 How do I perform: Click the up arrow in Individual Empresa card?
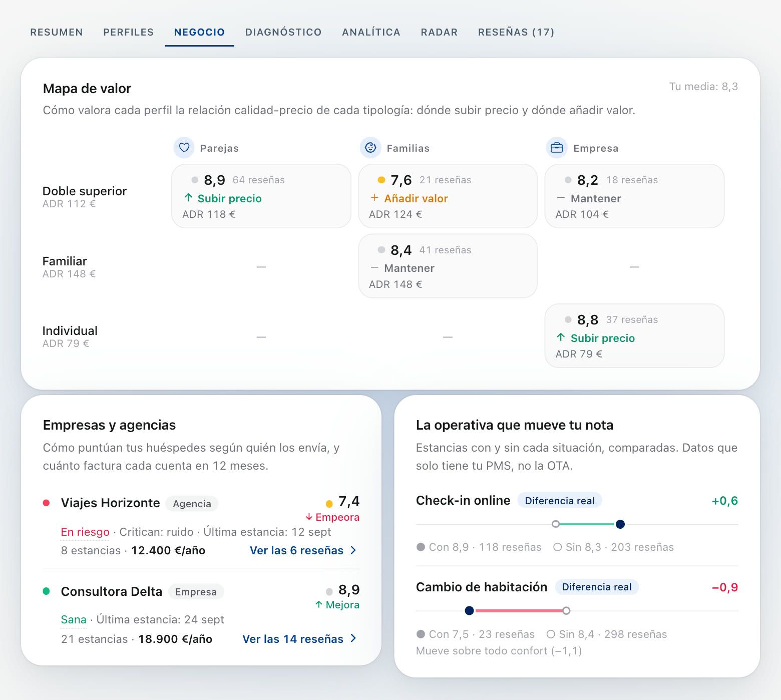coord(561,337)
